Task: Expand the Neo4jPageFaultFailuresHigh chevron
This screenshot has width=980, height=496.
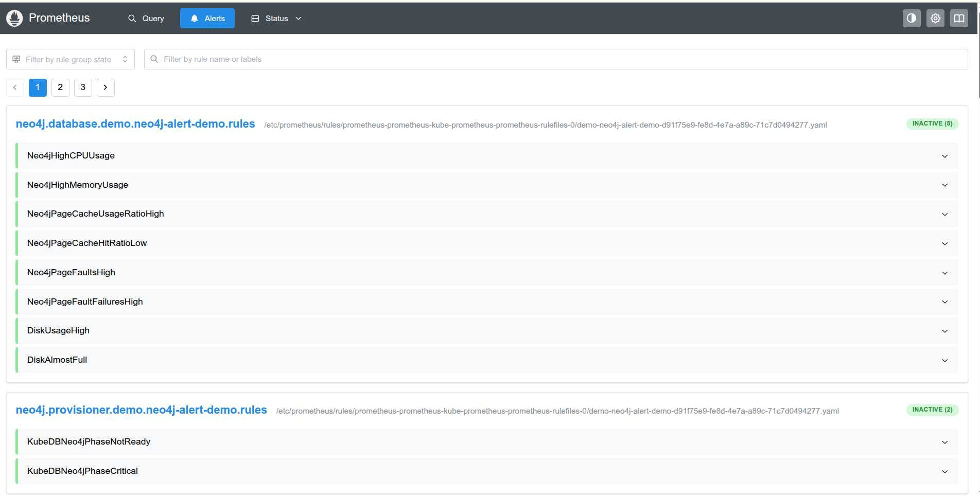Action: (945, 302)
